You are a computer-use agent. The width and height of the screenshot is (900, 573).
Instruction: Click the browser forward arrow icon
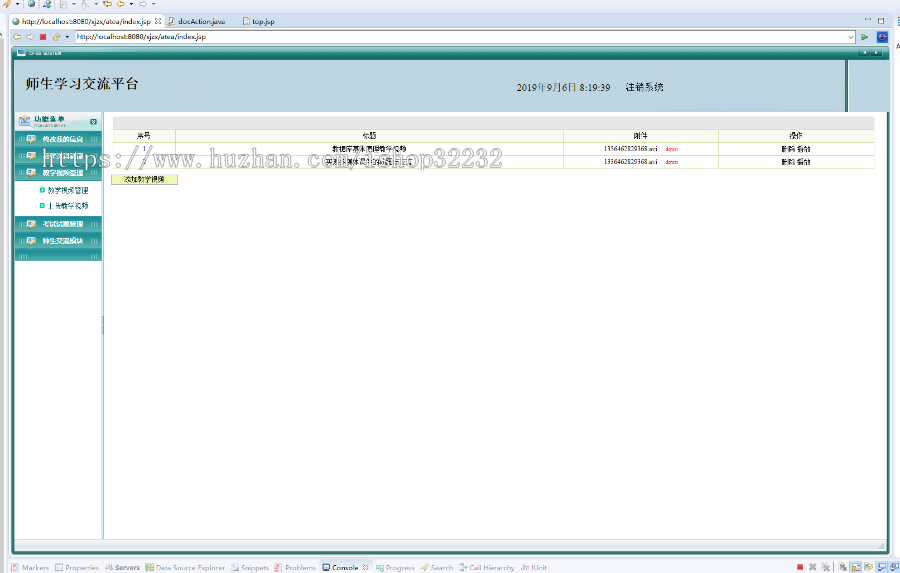pyautogui.click(x=30, y=37)
